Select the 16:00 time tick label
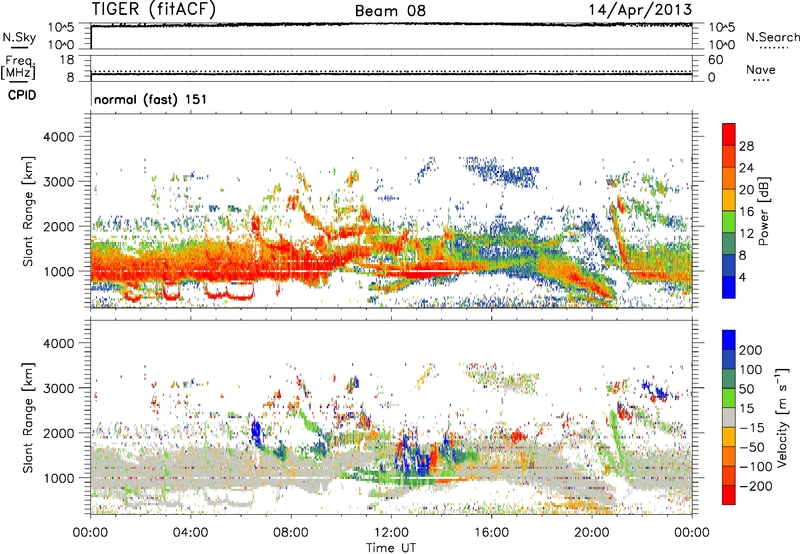Image resolution: width=800 pixels, height=554 pixels. point(491,533)
